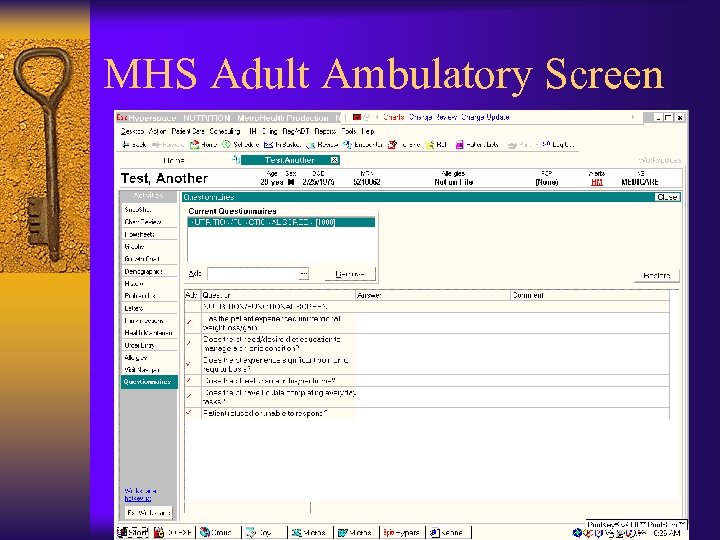This screenshot has width=720, height=540.
Task: Open the Chart Review activity
Action: (149, 222)
